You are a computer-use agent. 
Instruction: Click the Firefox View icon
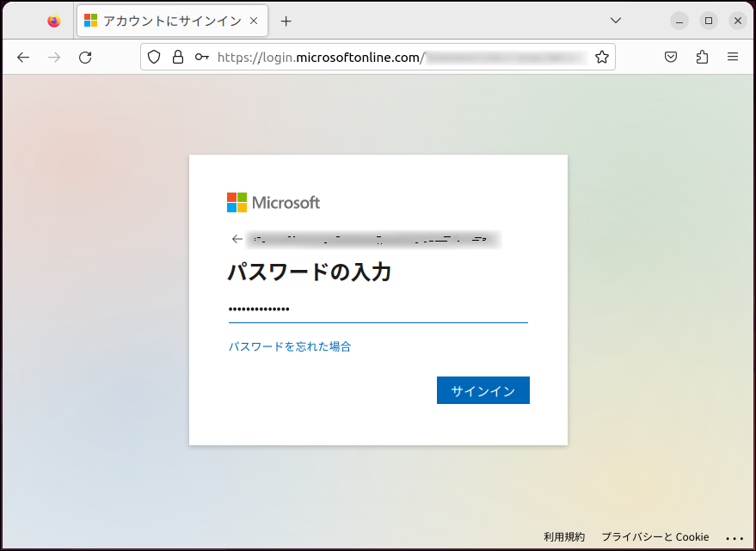click(54, 21)
